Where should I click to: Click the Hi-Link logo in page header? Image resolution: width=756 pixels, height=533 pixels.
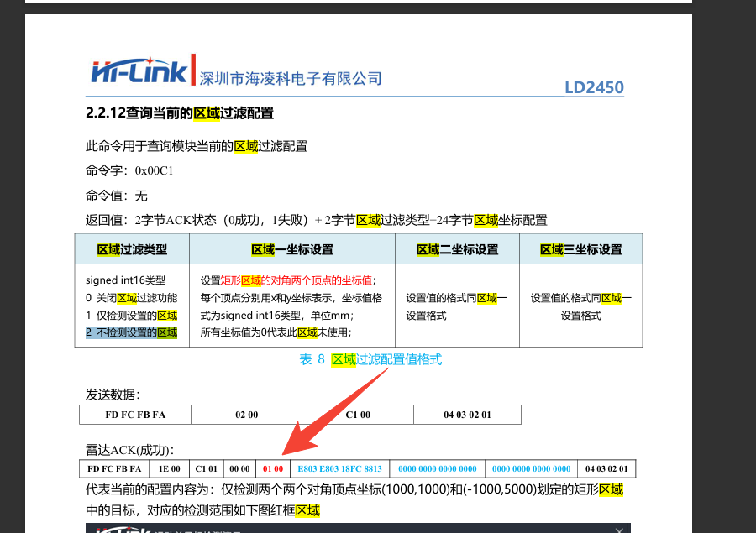pos(139,71)
